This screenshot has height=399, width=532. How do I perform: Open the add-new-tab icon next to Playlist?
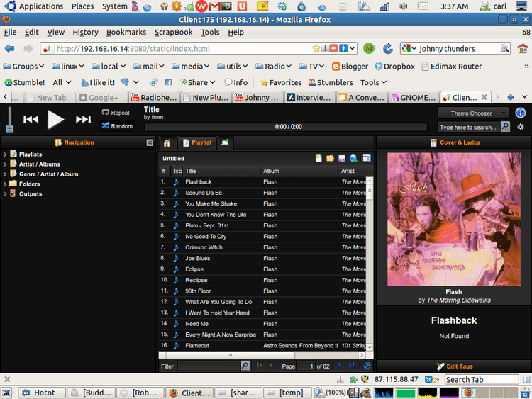tap(225, 142)
